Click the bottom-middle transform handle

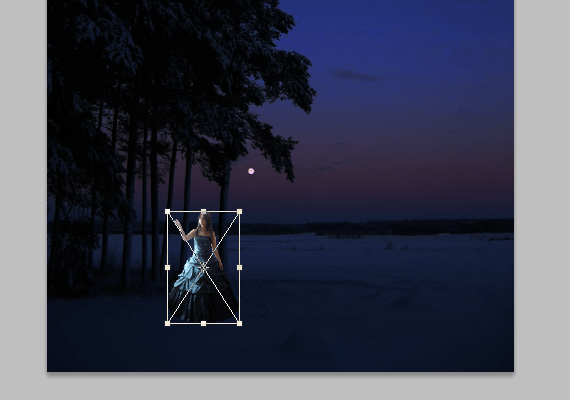pos(204,324)
